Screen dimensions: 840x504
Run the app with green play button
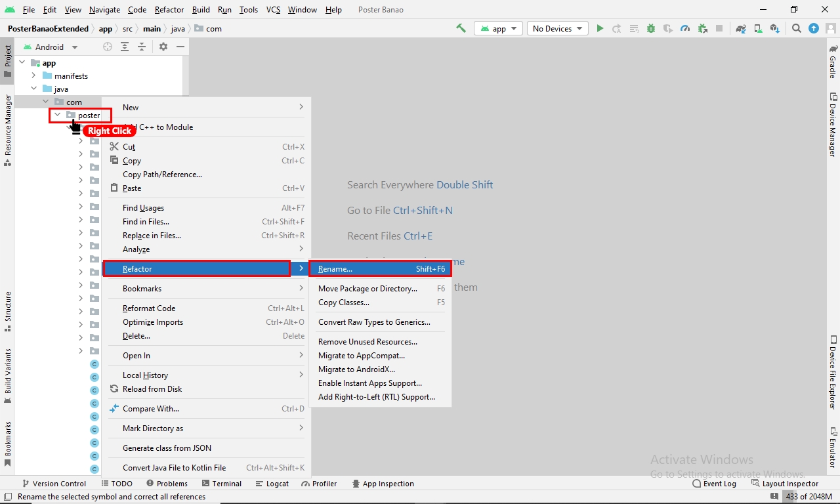[600, 28]
